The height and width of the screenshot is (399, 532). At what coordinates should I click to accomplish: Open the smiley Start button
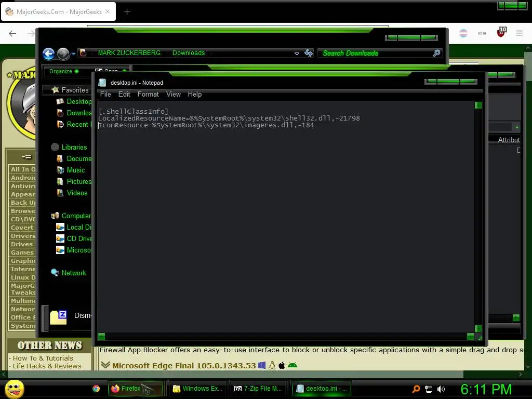tap(14, 389)
